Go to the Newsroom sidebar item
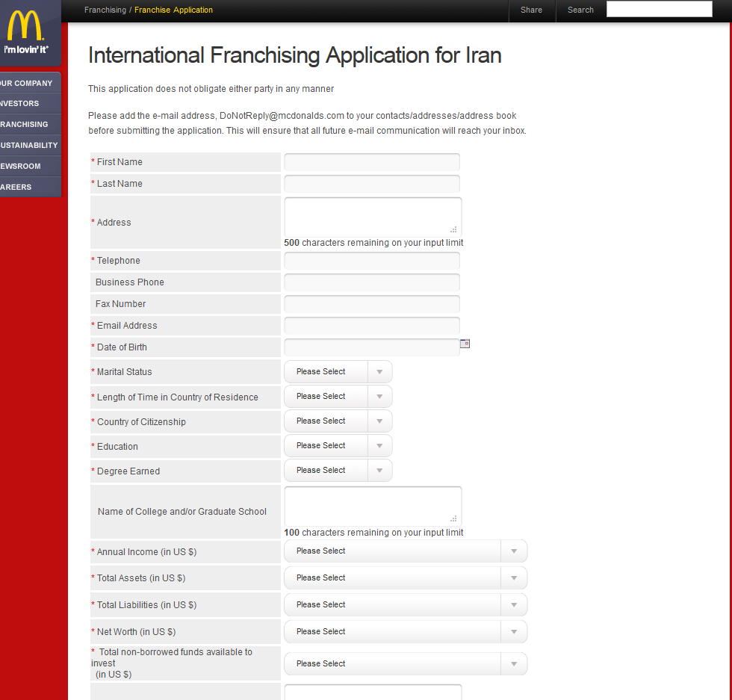 (31, 166)
